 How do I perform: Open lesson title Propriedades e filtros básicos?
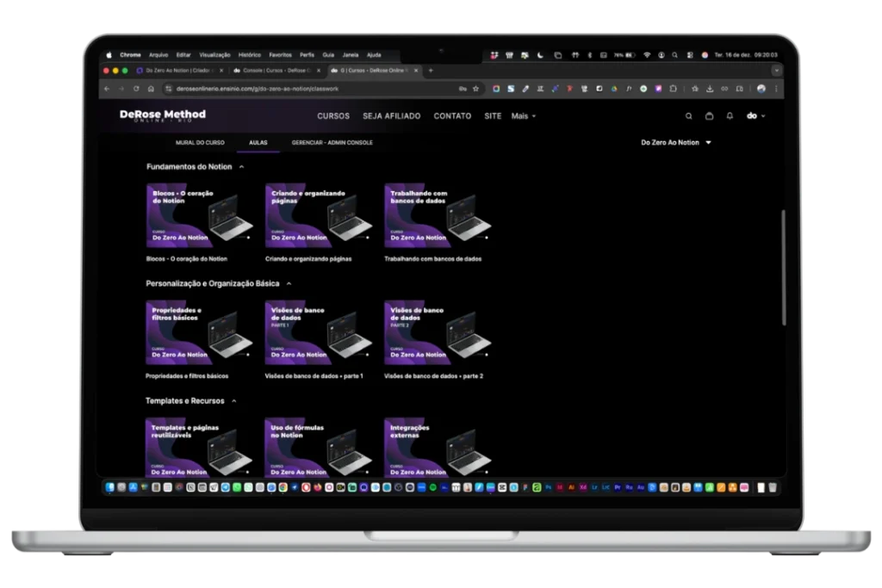coord(187,376)
